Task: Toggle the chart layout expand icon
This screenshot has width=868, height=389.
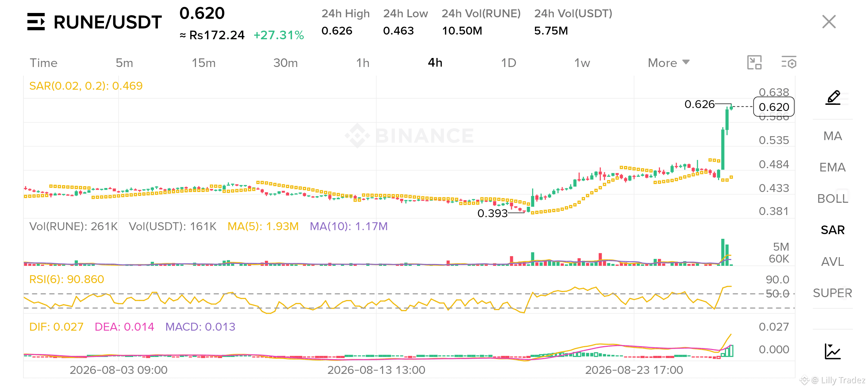Action: tap(754, 62)
